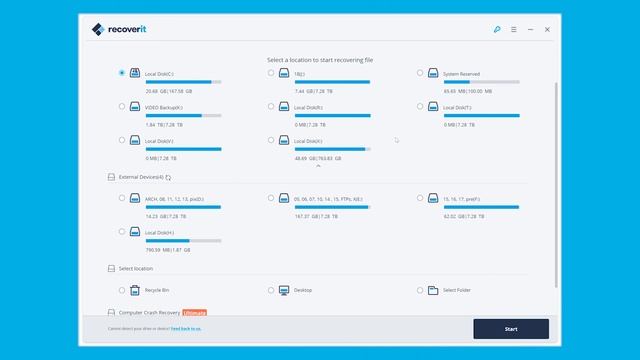Choose the Recycle Bin radio button
The width and height of the screenshot is (640, 360).
[x=122, y=290]
